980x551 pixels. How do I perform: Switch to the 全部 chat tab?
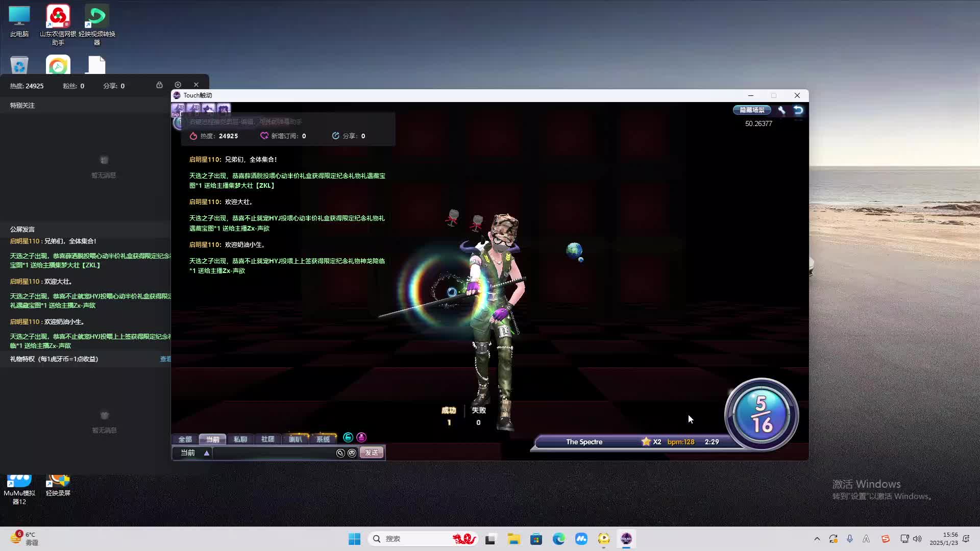point(185,439)
